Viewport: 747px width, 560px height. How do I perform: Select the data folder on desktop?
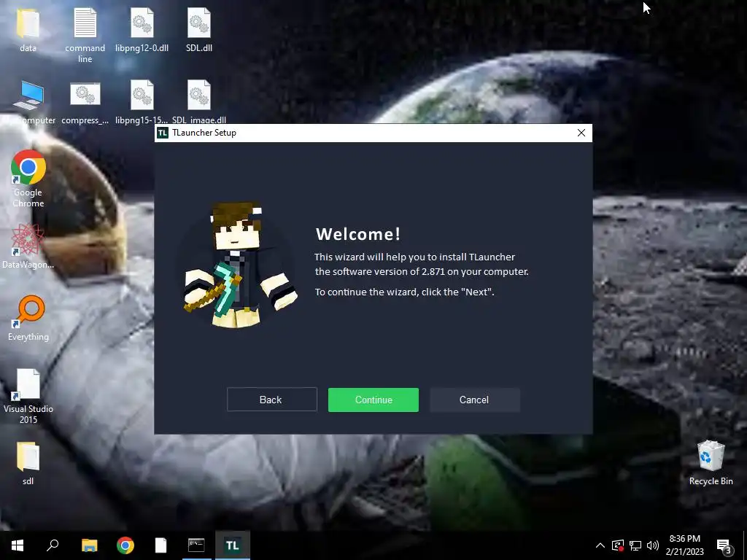[28, 29]
